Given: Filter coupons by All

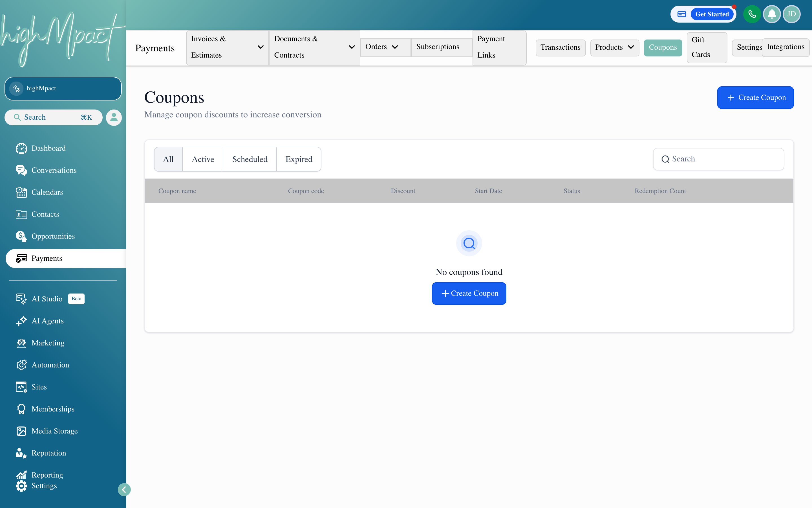Looking at the screenshot, I should click(x=168, y=159).
